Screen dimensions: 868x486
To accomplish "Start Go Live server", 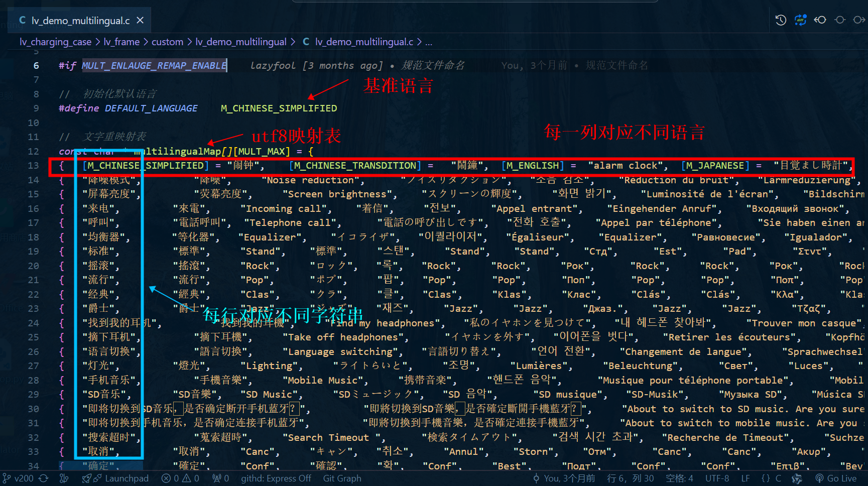I will click(836, 478).
